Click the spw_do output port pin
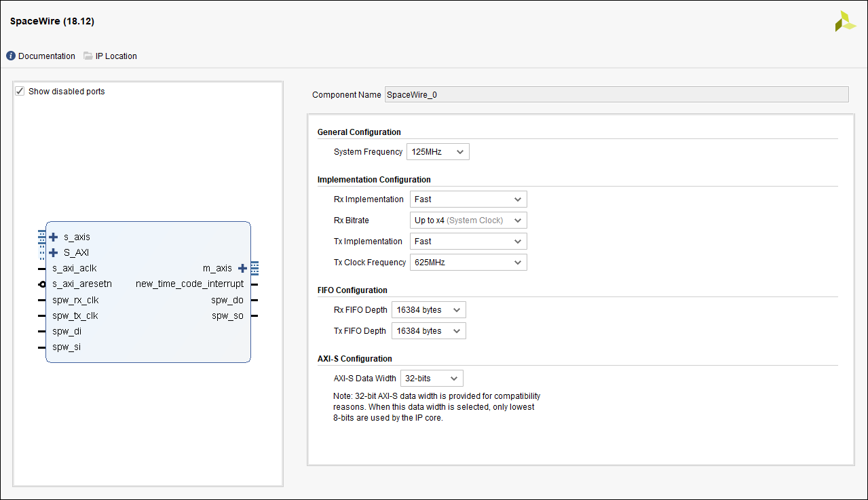Screen dimensions: 868x500 (x=254, y=300)
